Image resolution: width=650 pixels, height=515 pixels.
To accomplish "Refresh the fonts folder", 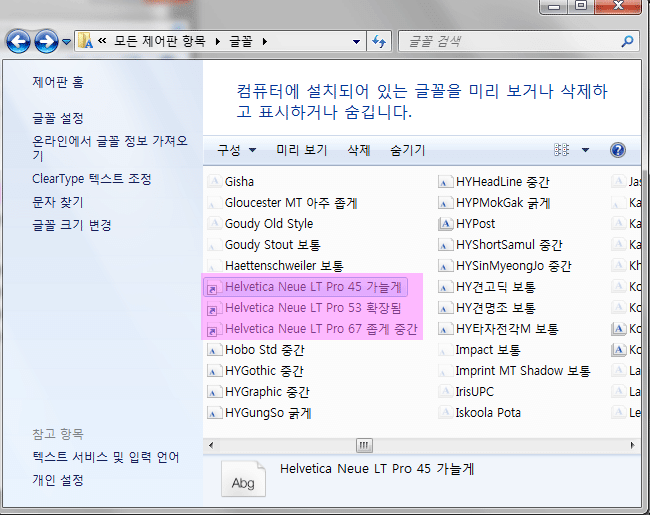I will coord(379,41).
